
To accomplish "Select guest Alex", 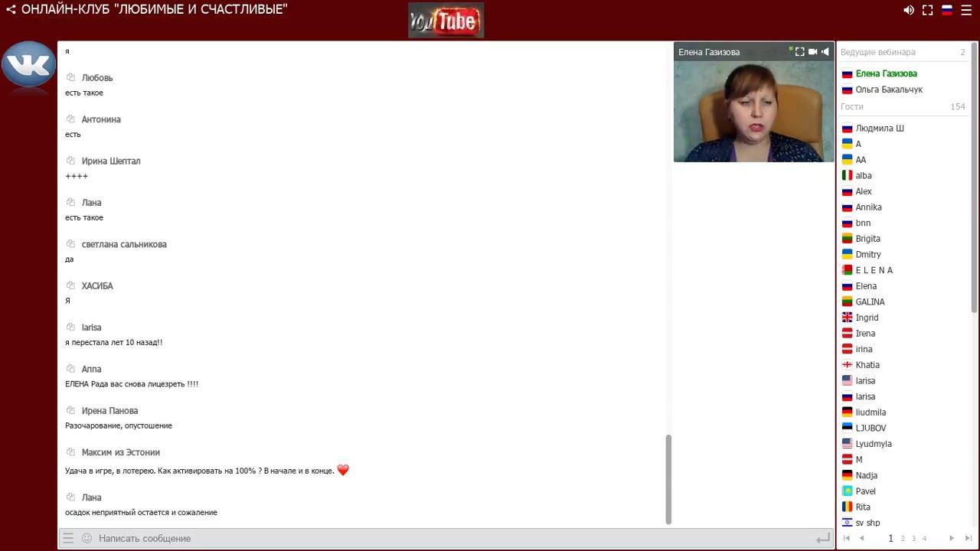I will tap(864, 191).
